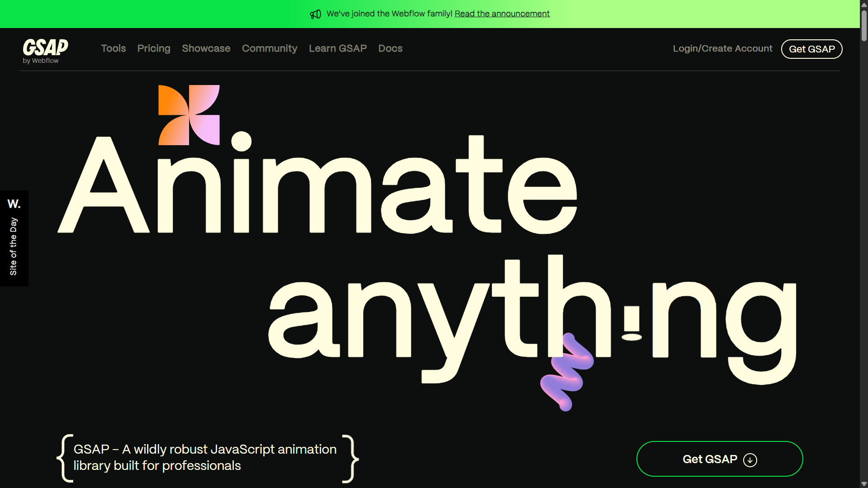This screenshot has height=488, width=868.
Task: Click the scrollbar down arrow
Action: (x=863, y=483)
